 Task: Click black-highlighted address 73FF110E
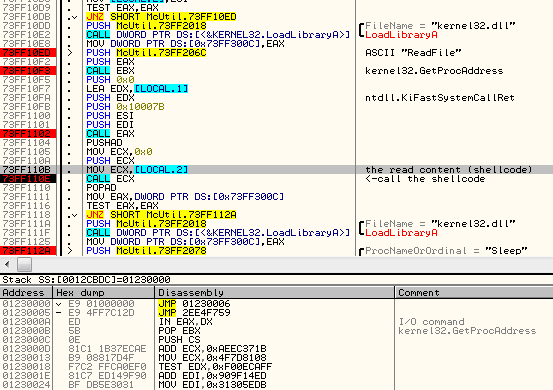pyautogui.click(x=28, y=179)
